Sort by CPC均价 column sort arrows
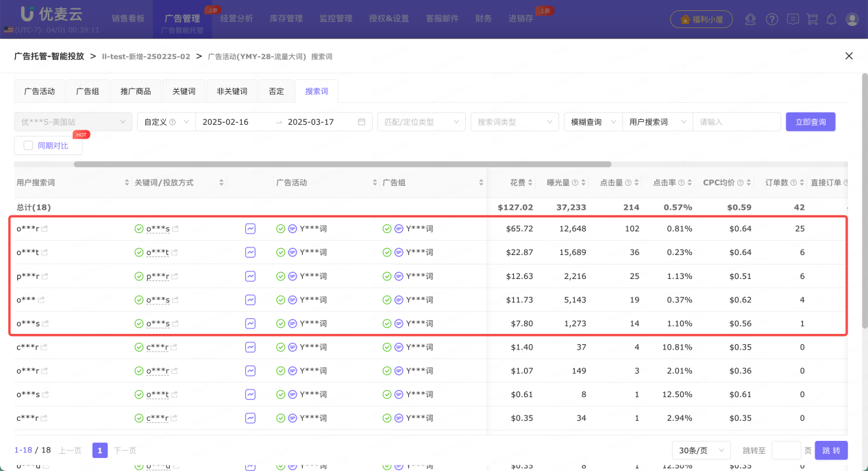Viewport: 868px width, 471px height. coord(749,183)
